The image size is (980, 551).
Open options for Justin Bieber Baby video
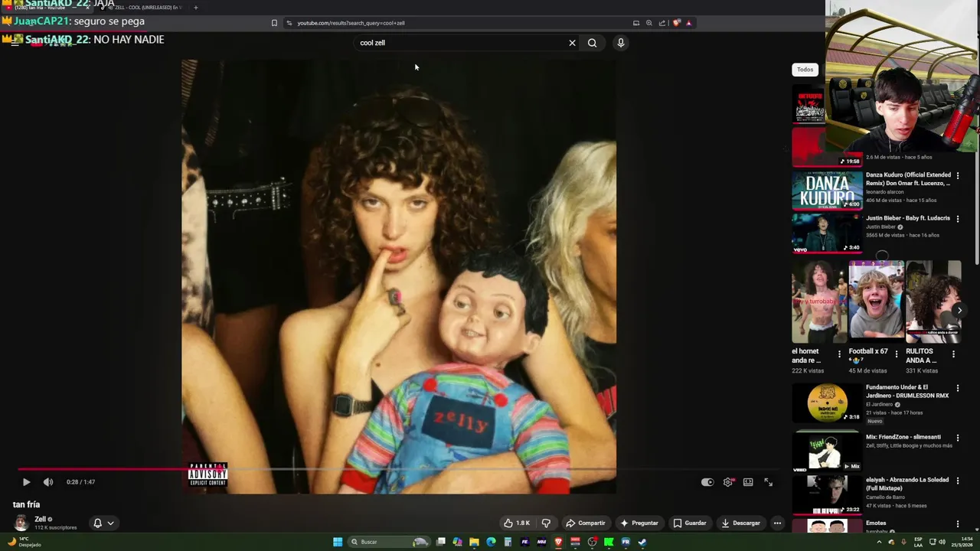tap(957, 219)
